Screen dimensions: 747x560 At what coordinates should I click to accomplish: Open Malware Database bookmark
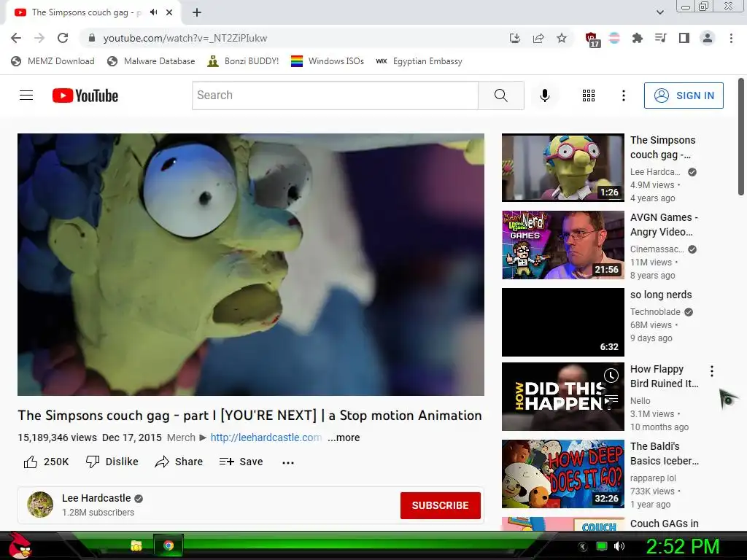tap(152, 61)
